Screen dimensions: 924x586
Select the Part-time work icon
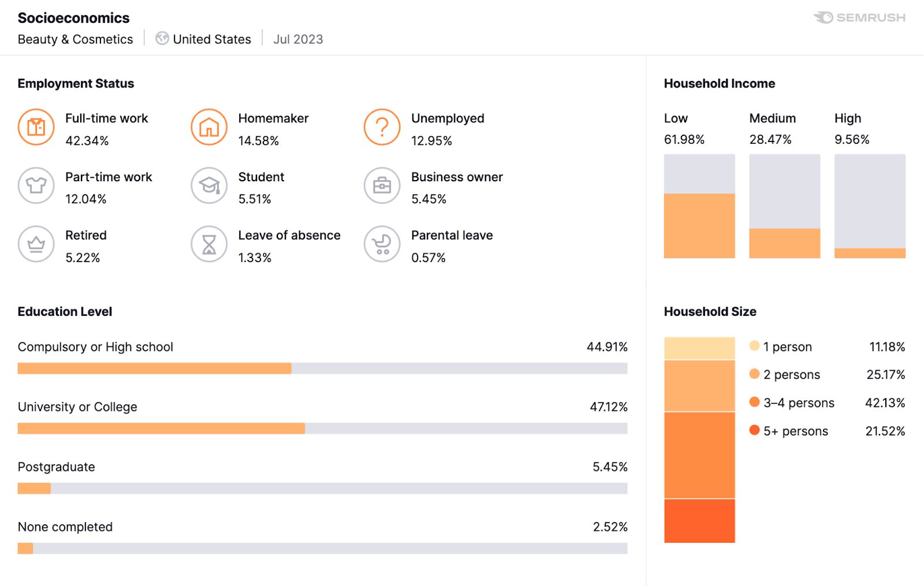coord(36,186)
